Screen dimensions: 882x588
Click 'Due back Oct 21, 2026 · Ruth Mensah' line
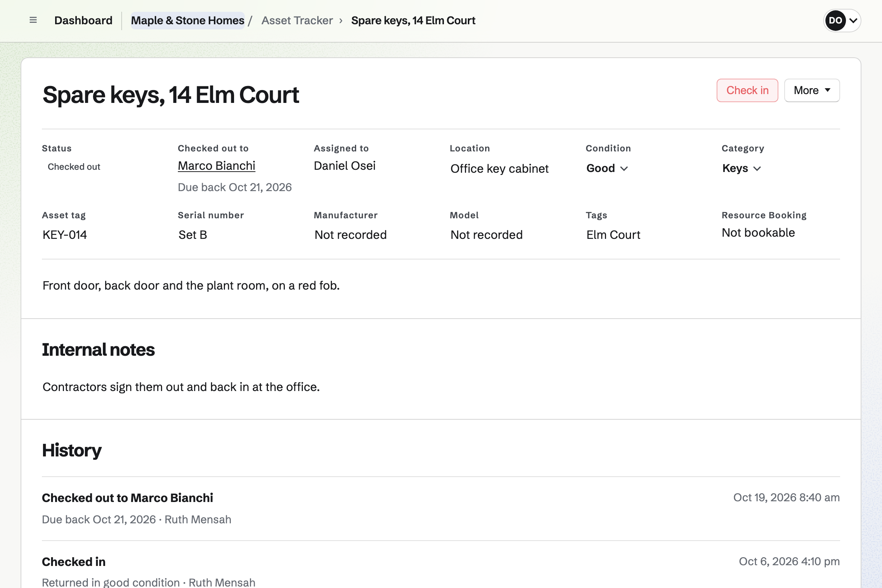[136, 519]
